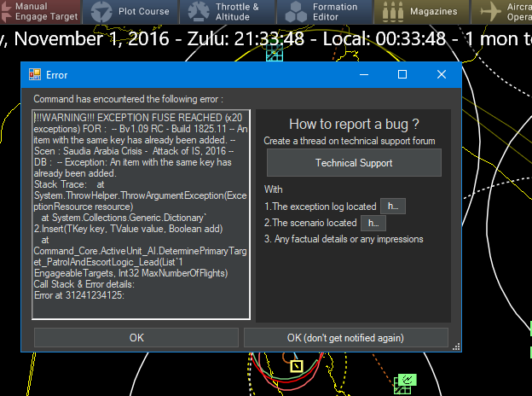Screen dimensions: 532x396
Task: Open Aircraft Operations toolbar button
Action: point(501,12)
